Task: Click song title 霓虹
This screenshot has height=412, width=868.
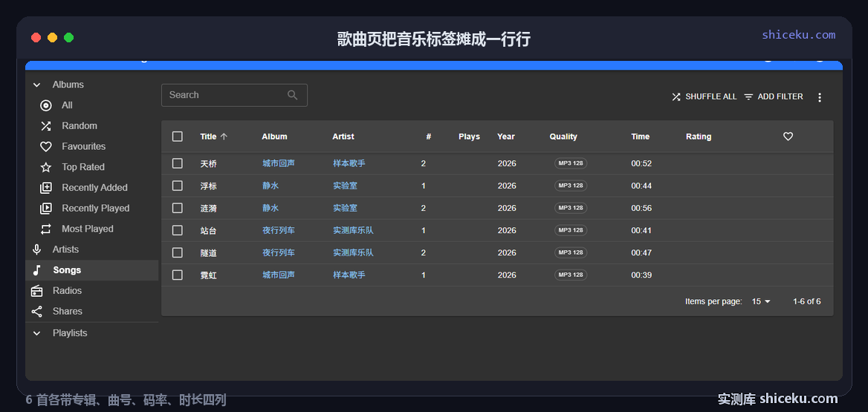Action: 208,275
